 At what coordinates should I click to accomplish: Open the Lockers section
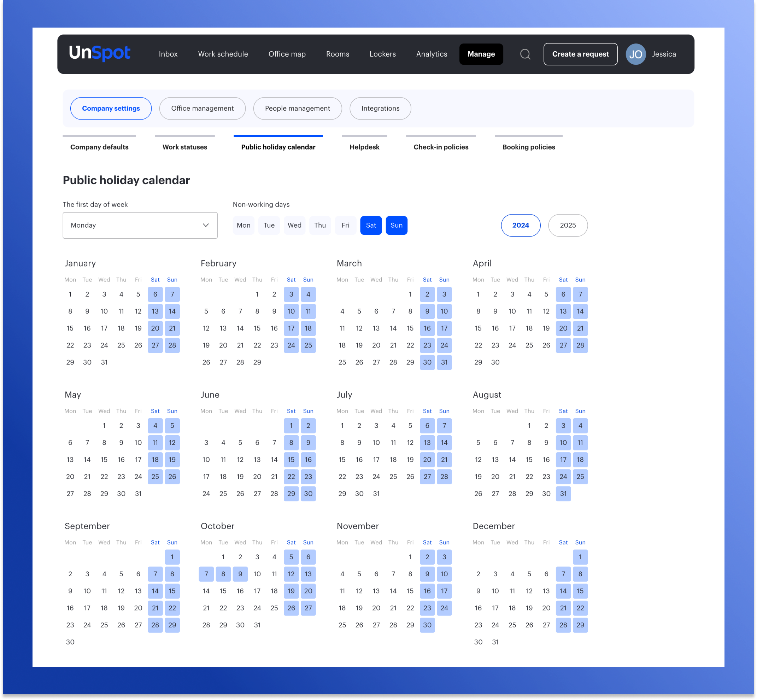(383, 54)
